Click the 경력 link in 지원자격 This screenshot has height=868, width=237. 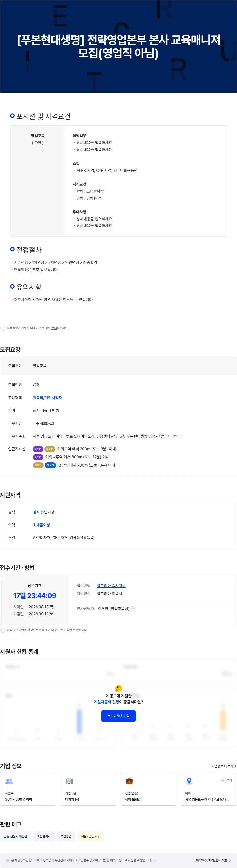[x=36, y=512]
